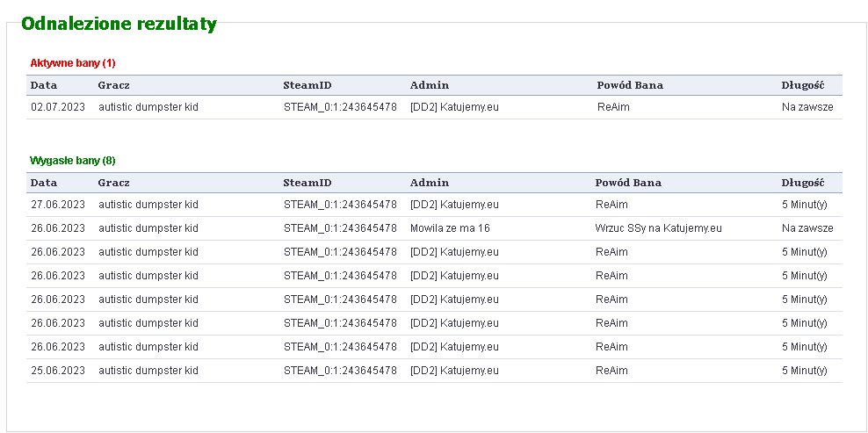The height and width of the screenshot is (433, 868).
Task: Click admin [DD2] Katujemy.eu in the 25.06.2023 row
Action: (x=454, y=371)
